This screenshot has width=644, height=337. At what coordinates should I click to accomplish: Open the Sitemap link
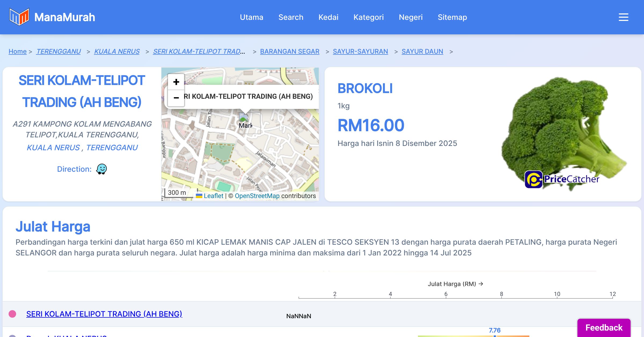point(452,17)
